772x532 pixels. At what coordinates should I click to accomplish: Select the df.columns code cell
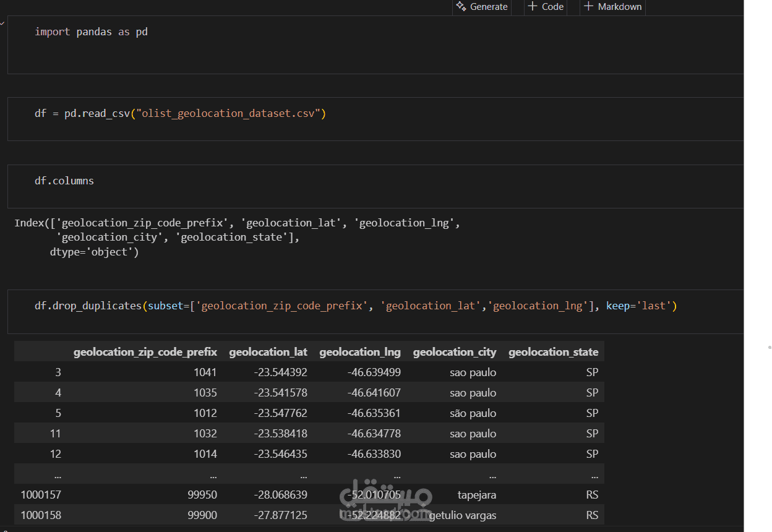[64, 181]
